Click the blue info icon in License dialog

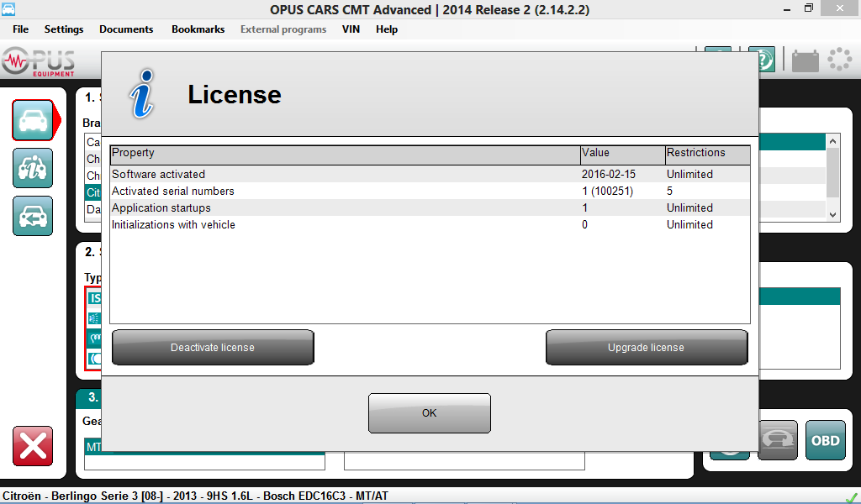(142, 94)
